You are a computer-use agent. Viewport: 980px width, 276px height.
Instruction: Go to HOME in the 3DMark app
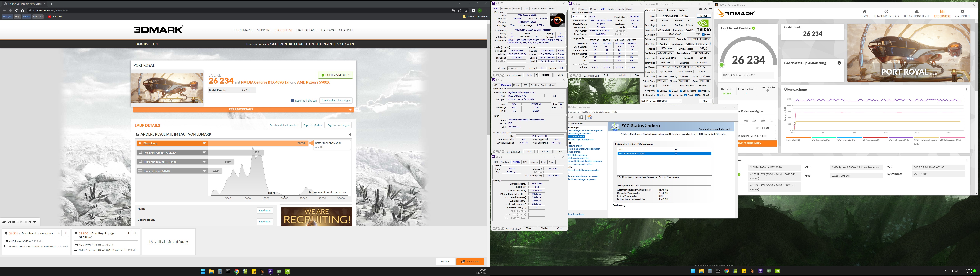(864, 14)
